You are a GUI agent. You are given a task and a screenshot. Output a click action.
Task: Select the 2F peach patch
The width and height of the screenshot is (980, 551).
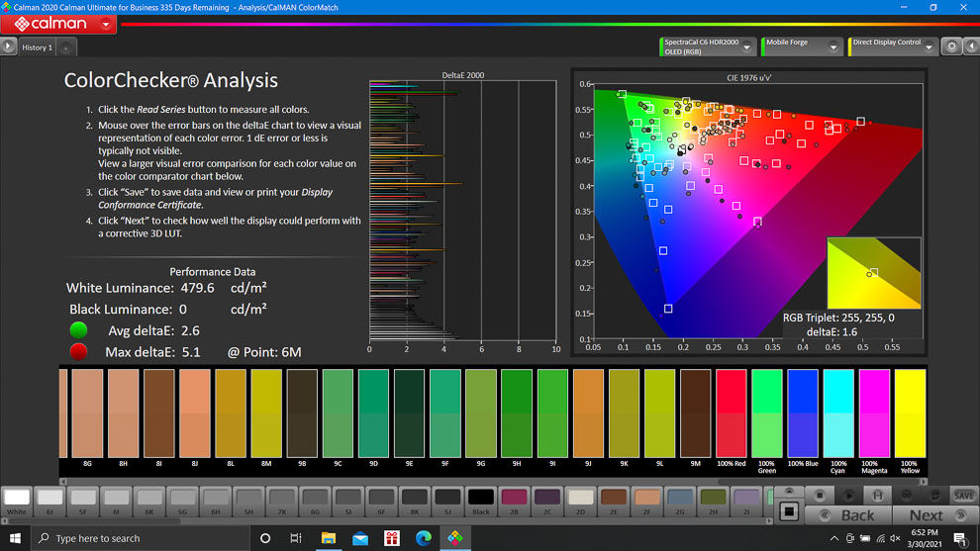tap(646, 501)
